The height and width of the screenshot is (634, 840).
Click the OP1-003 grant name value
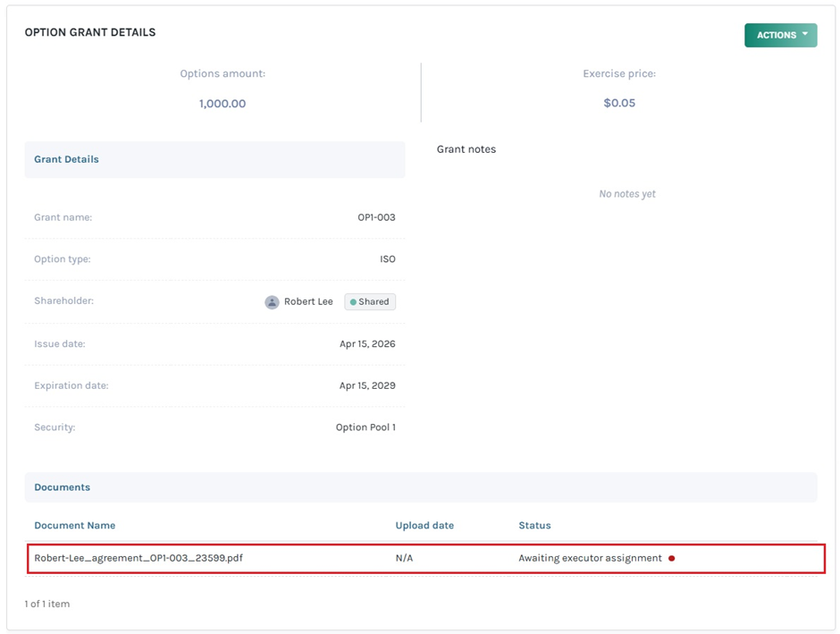pyautogui.click(x=376, y=217)
